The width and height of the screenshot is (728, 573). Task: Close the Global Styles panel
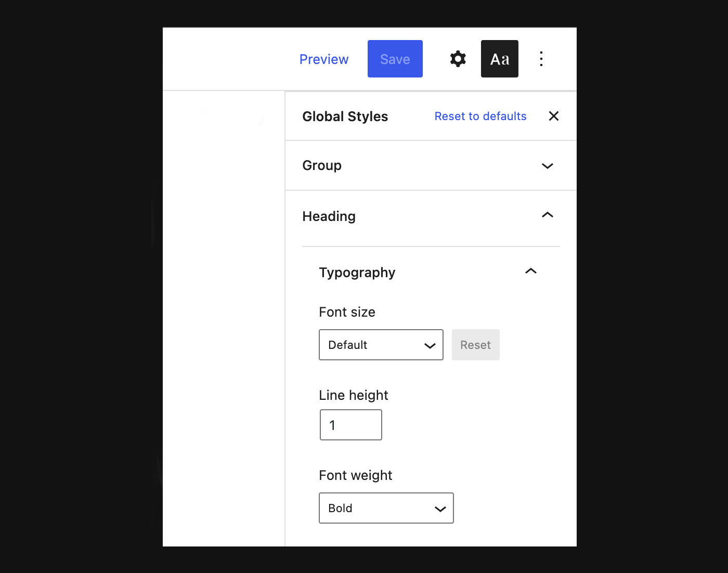pyautogui.click(x=554, y=116)
